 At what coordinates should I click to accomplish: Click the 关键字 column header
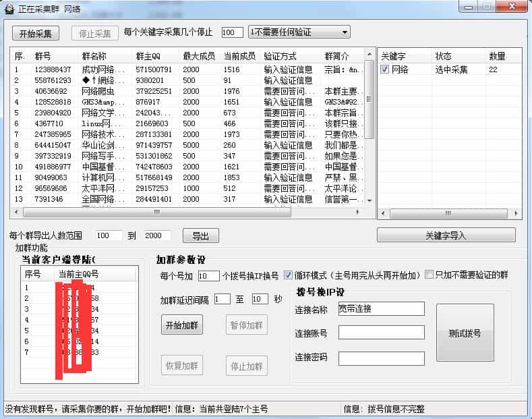(405, 56)
